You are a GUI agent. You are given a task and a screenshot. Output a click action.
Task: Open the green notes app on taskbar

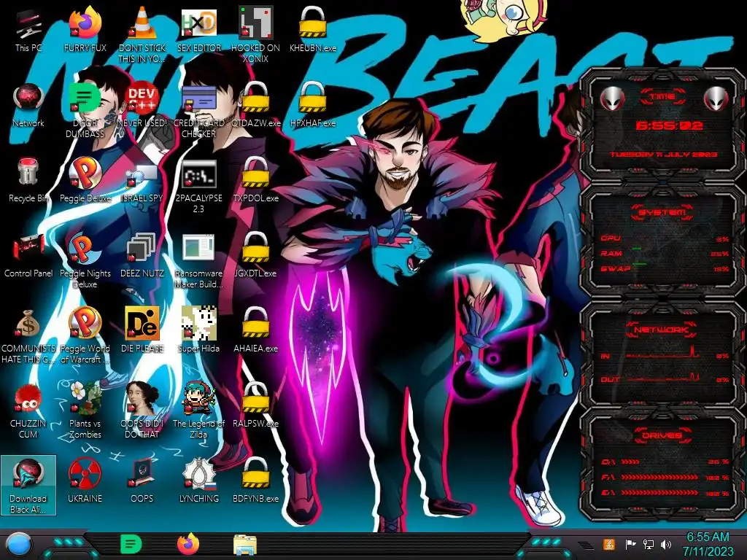tap(131, 544)
